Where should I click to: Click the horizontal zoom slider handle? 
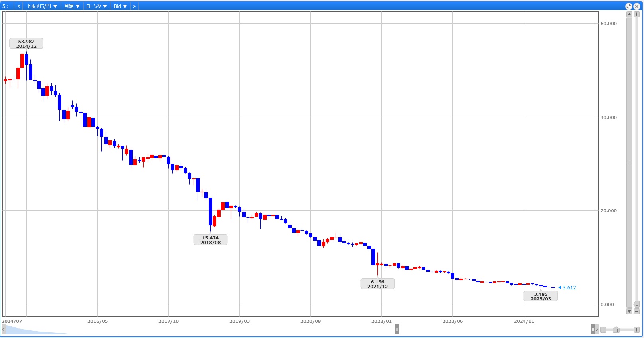click(616, 330)
